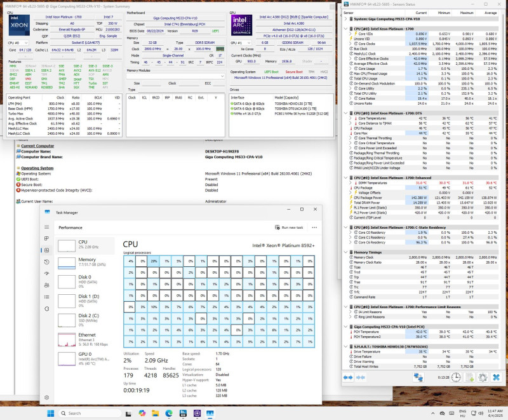Click the 29% logical processor cell
The height and width of the screenshot is (420, 508).
(x=154, y=261)
